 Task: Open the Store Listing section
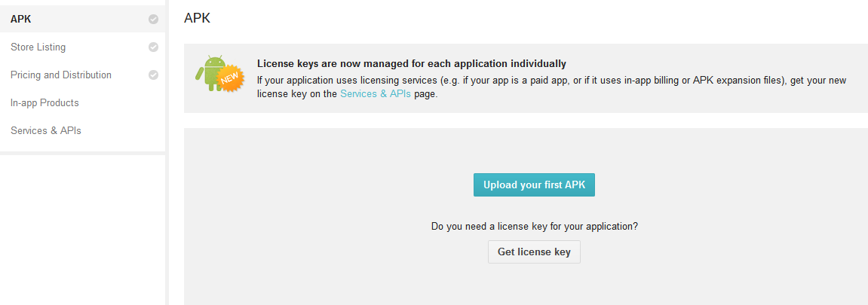[x=38, y=47]
